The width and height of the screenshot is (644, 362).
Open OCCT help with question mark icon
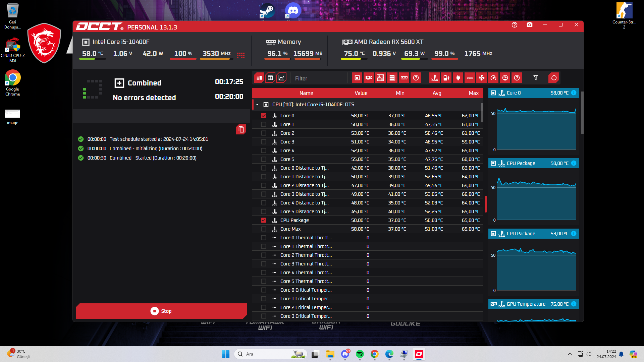[x=515, y=25]
